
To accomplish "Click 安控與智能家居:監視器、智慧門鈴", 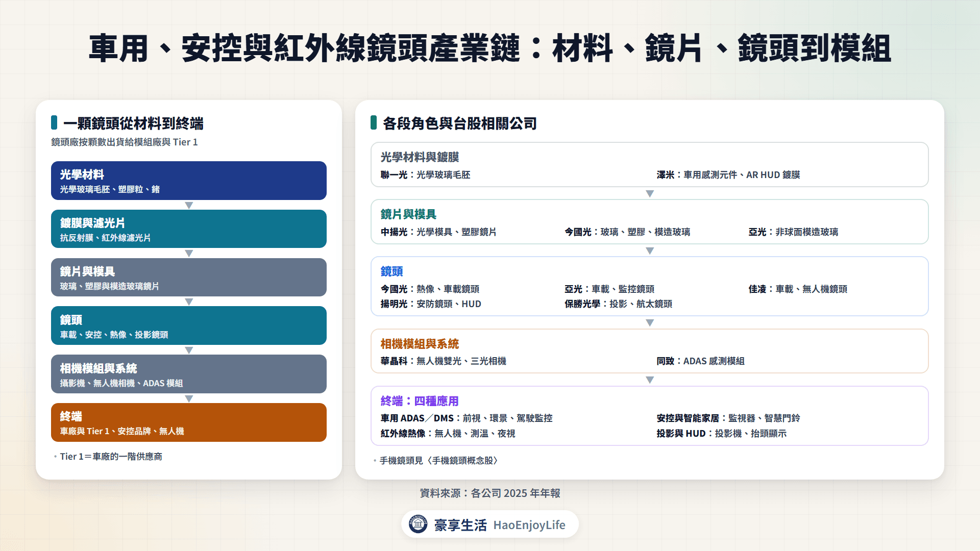I will tap(728, 418).
